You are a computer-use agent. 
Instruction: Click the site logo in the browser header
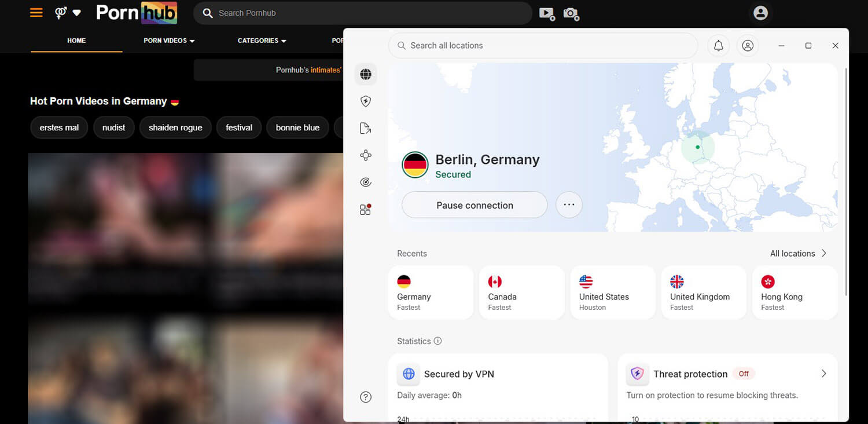[137, 13]
